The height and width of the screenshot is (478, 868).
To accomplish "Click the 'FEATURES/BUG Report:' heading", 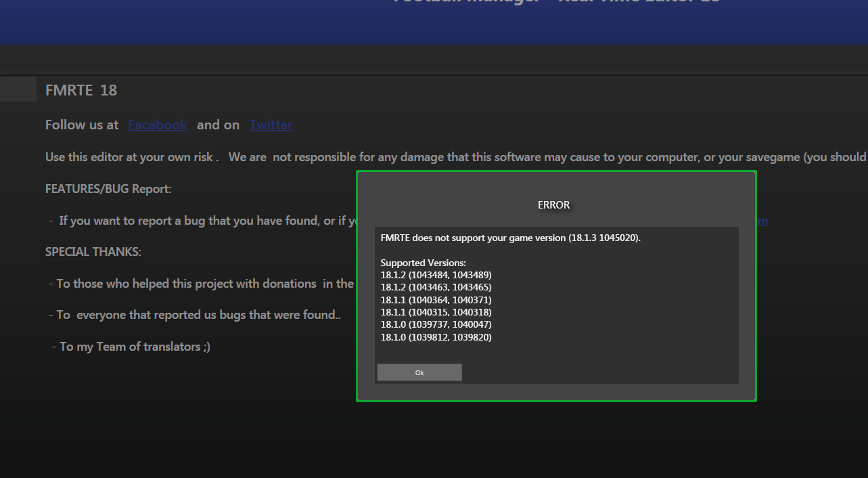I will coord(108,189).
